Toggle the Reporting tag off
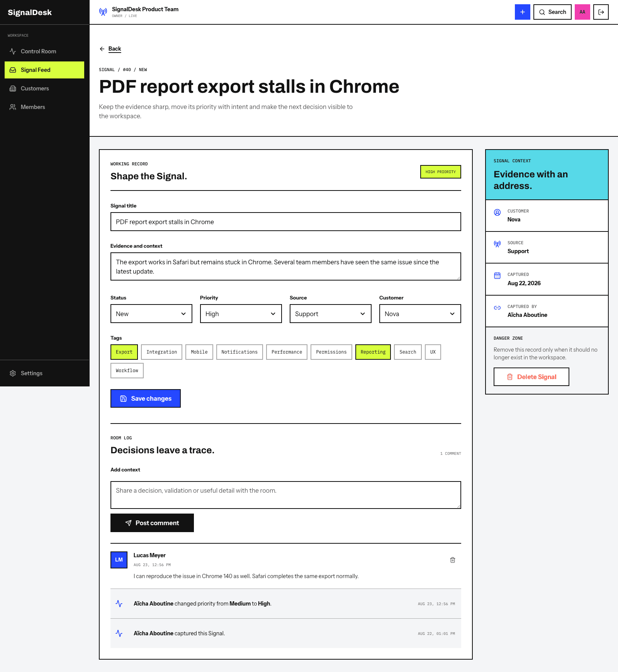Screen dimensions: 618x672 click(x=373, y=352)
